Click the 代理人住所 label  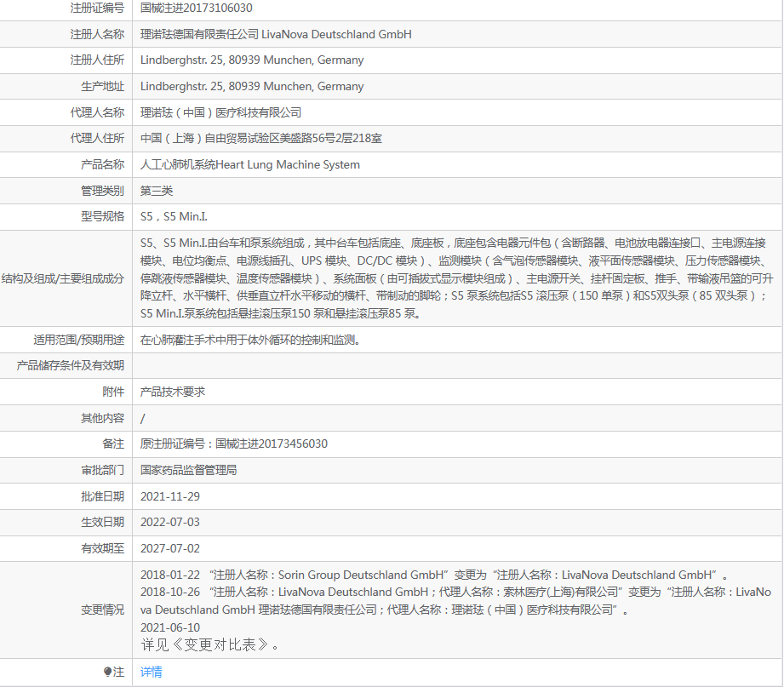pos(97,138)
